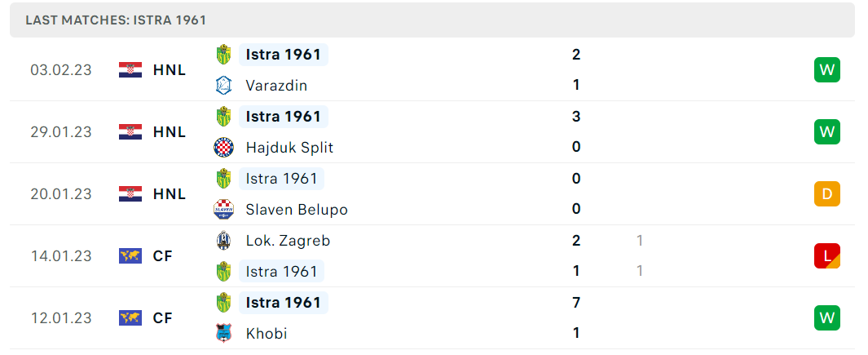Image resolution: width=868 pixels, height=355 pixels.
Task: Open the CF label on 12.01.23 row
Action: [x=163, y=317]
